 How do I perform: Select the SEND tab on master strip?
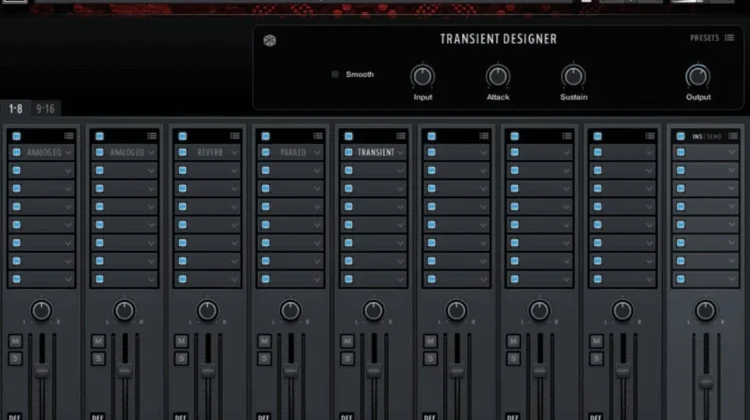click(x=714, y=137)
